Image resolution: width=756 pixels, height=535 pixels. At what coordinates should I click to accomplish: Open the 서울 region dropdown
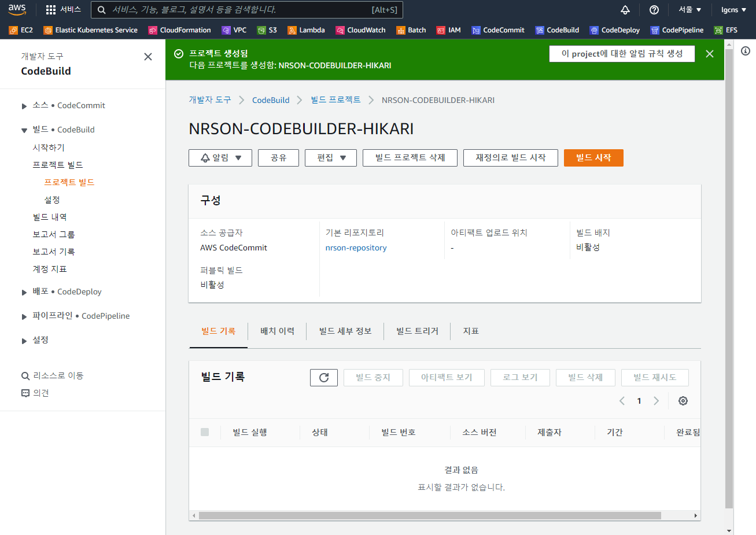pyautogui.click(x=690, y=10)
